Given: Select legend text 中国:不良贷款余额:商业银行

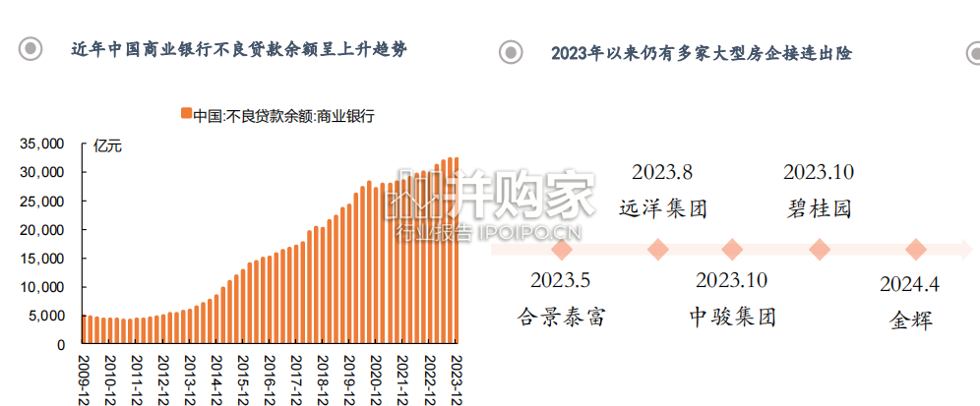Looking at the screenshot, I should (283, 116).
